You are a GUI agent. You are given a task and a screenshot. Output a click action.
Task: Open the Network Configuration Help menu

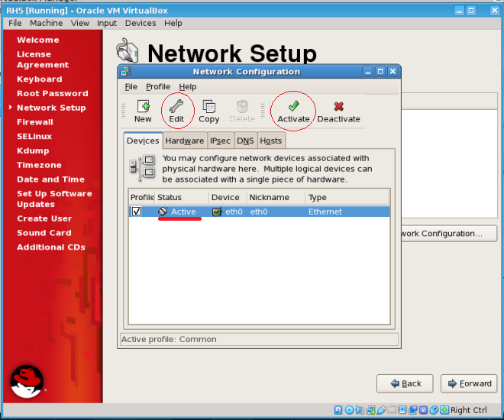point(188,87)
